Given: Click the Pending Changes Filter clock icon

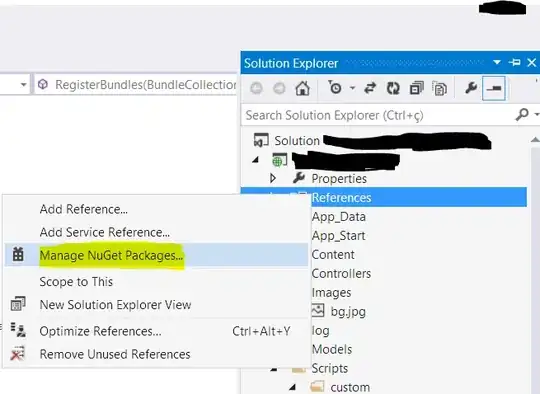Looking at the screenshot, I should click(335, 88).
